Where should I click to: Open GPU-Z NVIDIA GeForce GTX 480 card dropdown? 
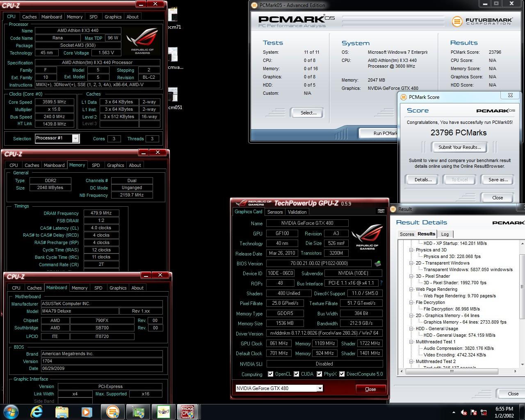coord(320,388)
